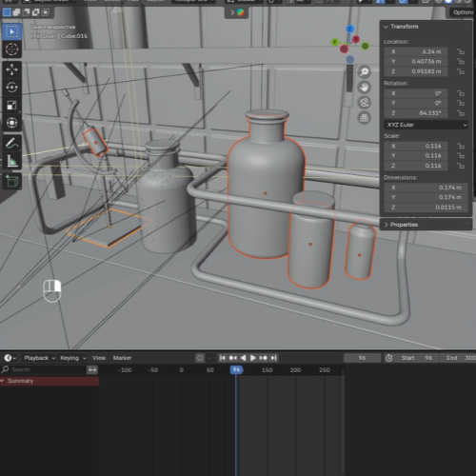Click the timeline Search field

(44, 369)
